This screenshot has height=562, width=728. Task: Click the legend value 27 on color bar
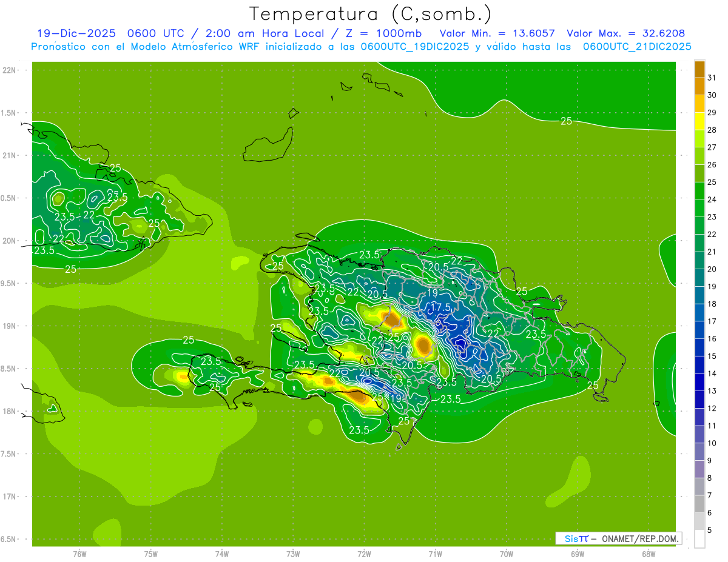pyautogui.click(x=712, y=147)
